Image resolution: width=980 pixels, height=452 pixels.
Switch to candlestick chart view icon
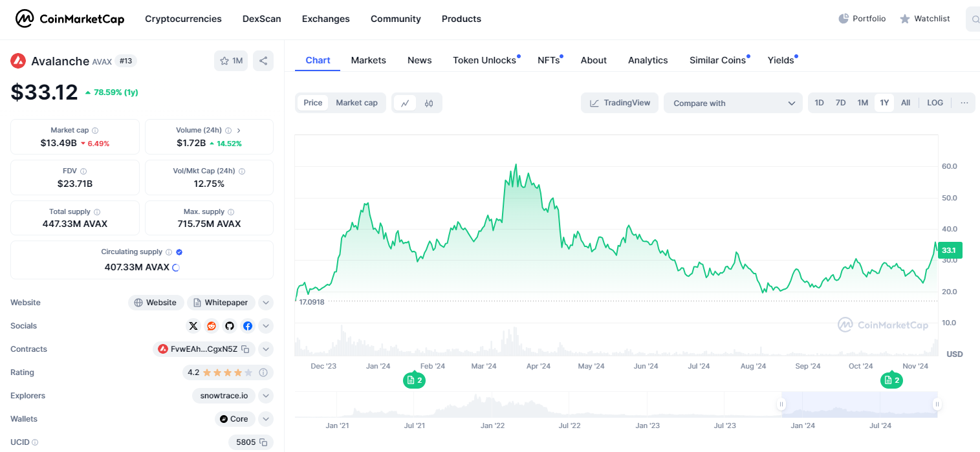coord(428,103)
